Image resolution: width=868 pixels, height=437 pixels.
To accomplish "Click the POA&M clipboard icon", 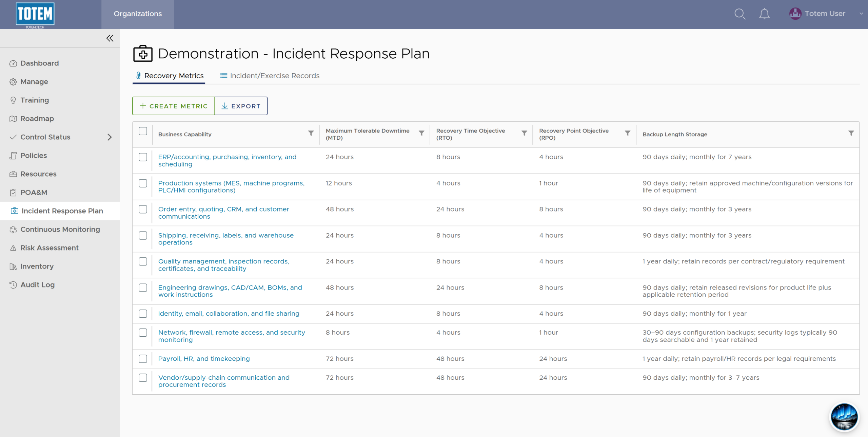I will pyautogui.click(x=13, y=193).
